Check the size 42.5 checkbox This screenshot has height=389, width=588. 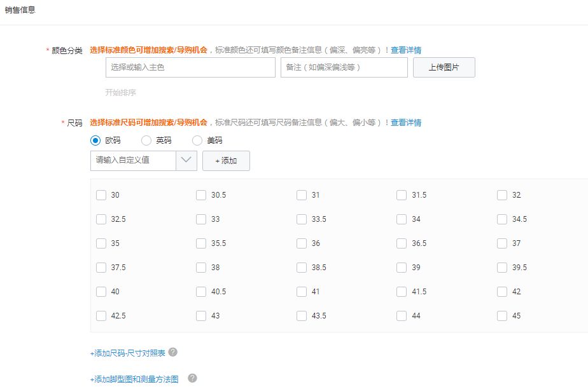pos(101,315)
